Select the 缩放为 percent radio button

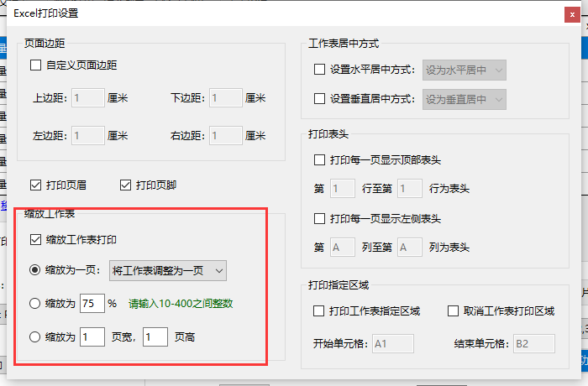tap(35, 303)
